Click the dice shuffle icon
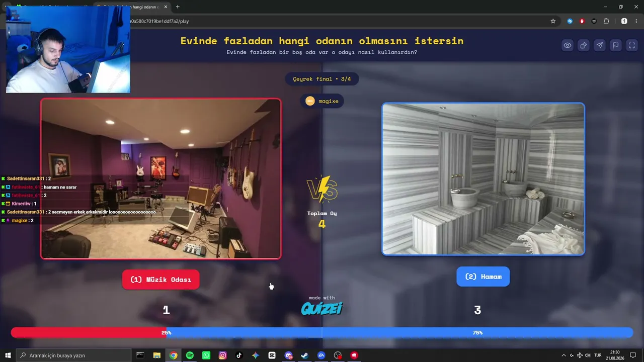The image size is (644, 362). pos(584,45)
